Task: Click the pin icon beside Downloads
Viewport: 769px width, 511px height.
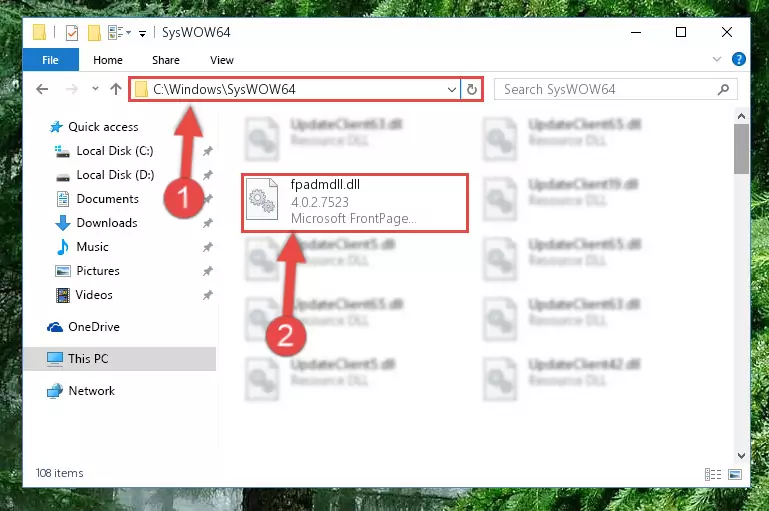Action: pos(208,223)
